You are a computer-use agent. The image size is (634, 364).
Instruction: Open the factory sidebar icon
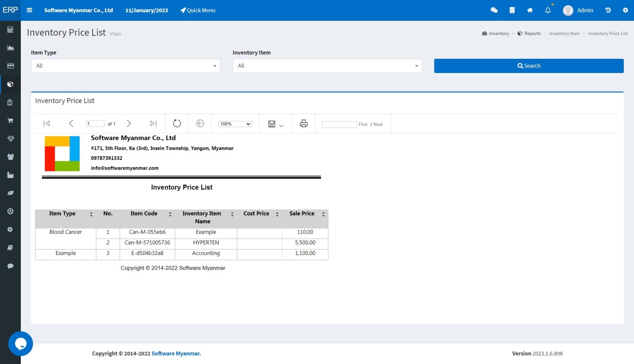click(x=10, y=175)
